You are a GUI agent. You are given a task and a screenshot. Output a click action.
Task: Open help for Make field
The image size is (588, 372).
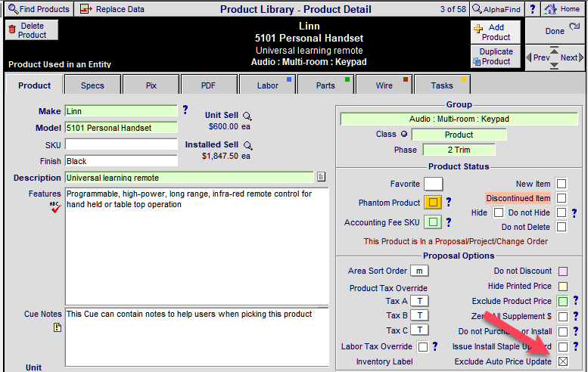pyautogui.click(x=185, y=110)
